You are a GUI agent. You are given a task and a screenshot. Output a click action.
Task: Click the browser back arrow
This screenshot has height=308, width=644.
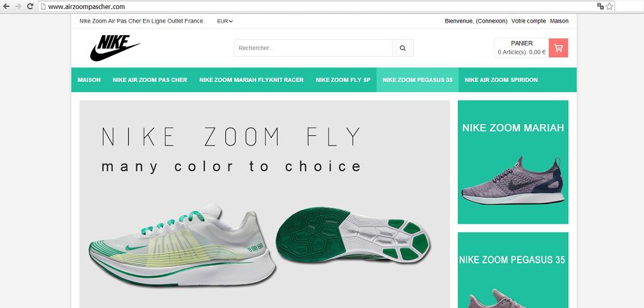(x=6, y=6)
